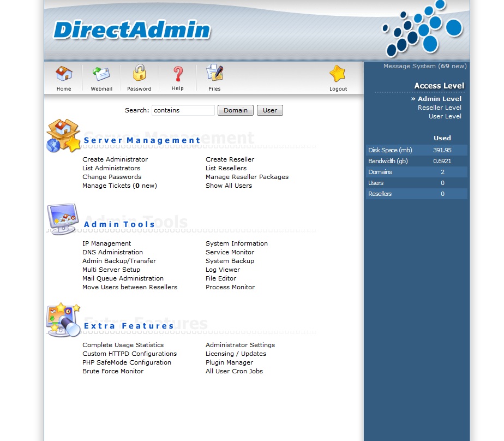The width and height of the screenshot is (504, 441).
Task: Click the Admin Tools monitor icon
Action: coord(63,219)
